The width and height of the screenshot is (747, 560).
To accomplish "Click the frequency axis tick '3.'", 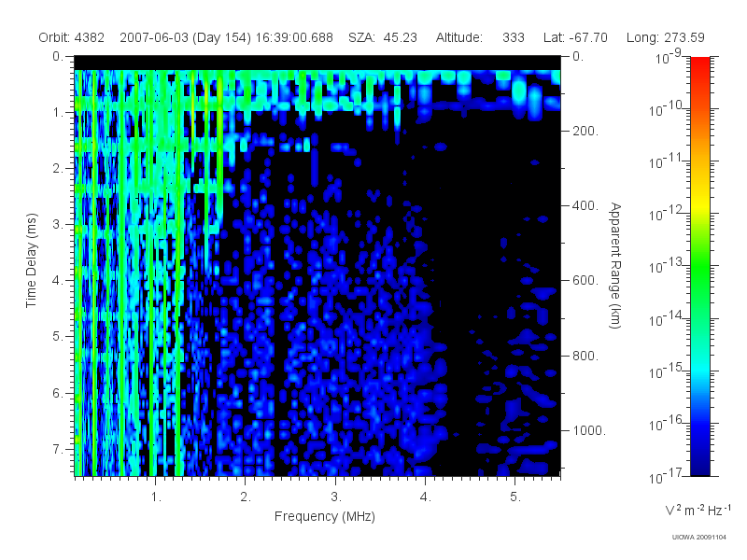I will click(336, 497).
